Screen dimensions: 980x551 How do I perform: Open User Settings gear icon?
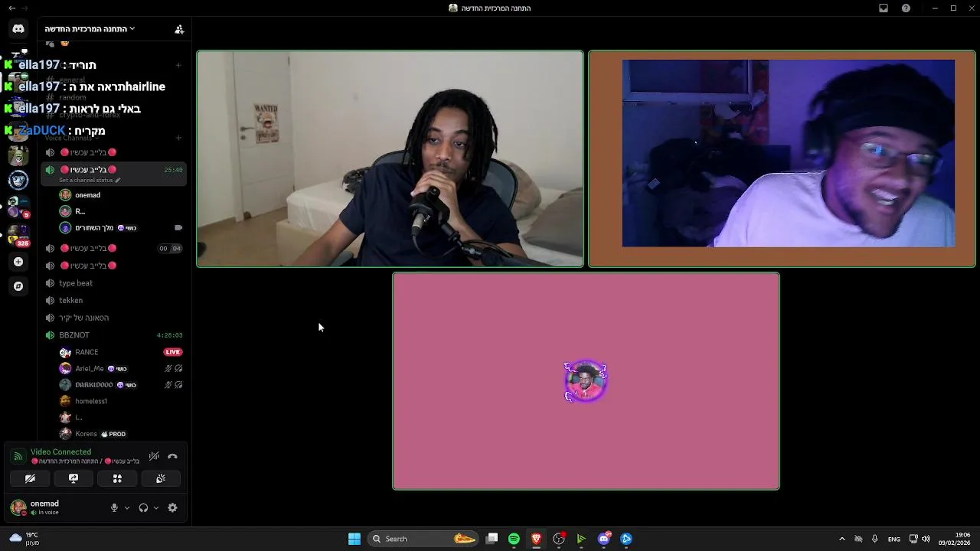click(x=172, y=507)
